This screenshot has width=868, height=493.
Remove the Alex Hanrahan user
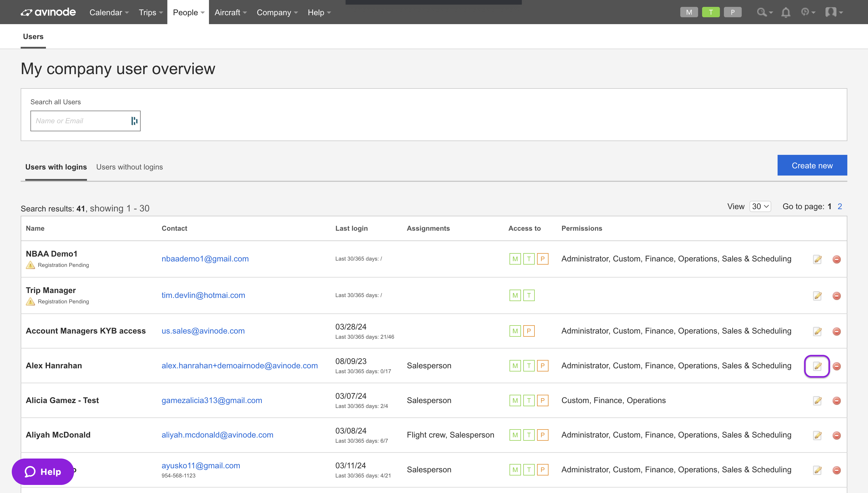coord(836,366)
